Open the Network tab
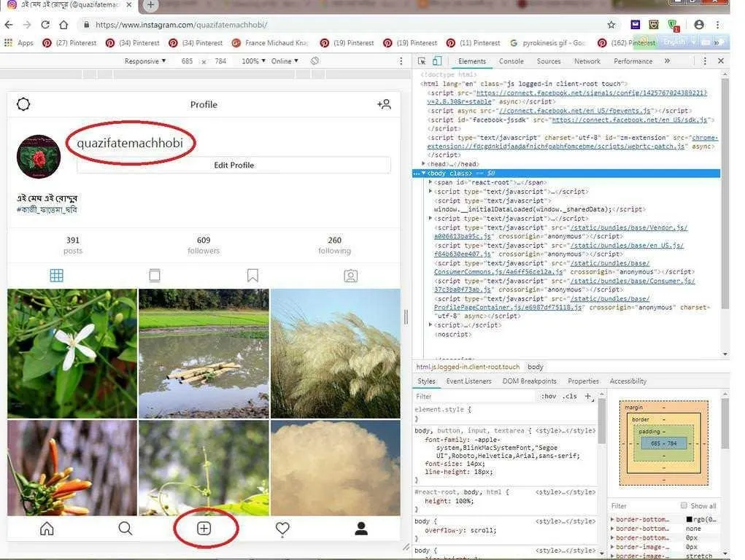The height and width of the screenshot is (560, 745). click(x=587, y=61)
